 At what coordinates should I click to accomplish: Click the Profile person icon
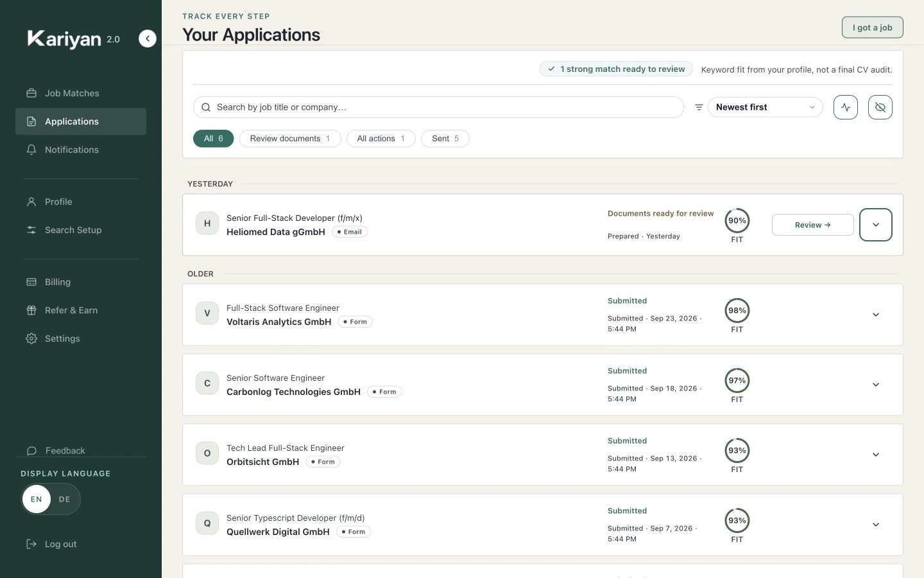(31, 202)
